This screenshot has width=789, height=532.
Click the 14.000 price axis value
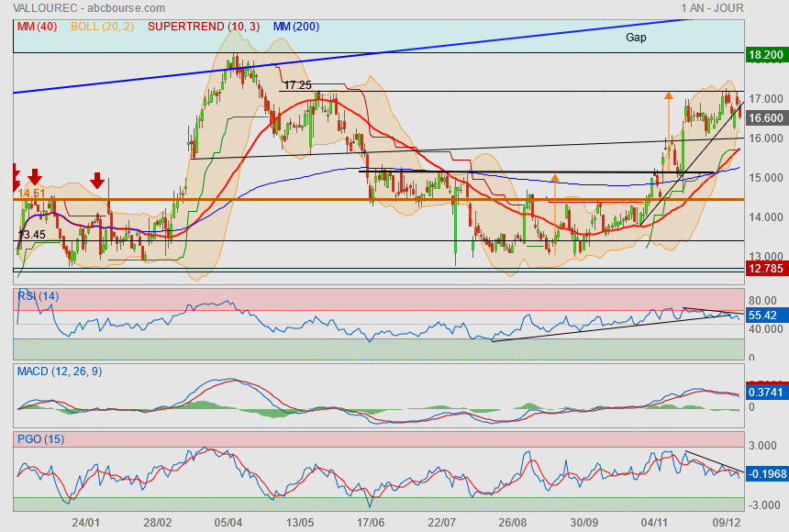tap(766, 217)
